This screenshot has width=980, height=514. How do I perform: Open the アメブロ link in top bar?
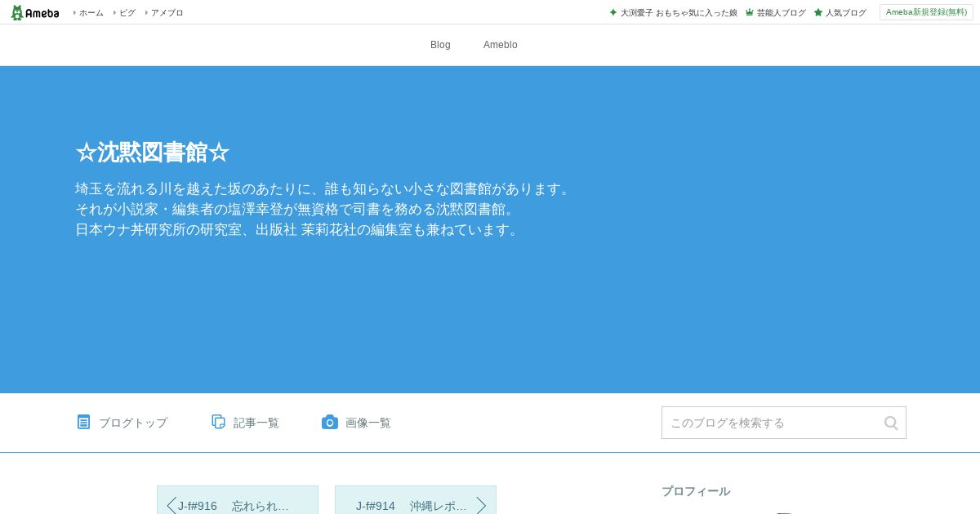[167, 12]
